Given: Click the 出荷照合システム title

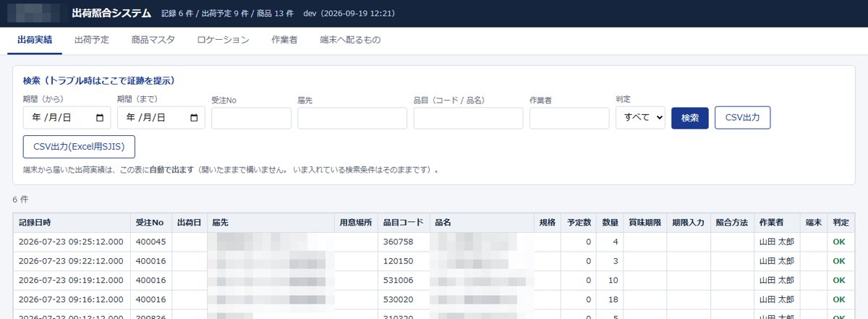Looking at the screenshot, I should [111, 13].
